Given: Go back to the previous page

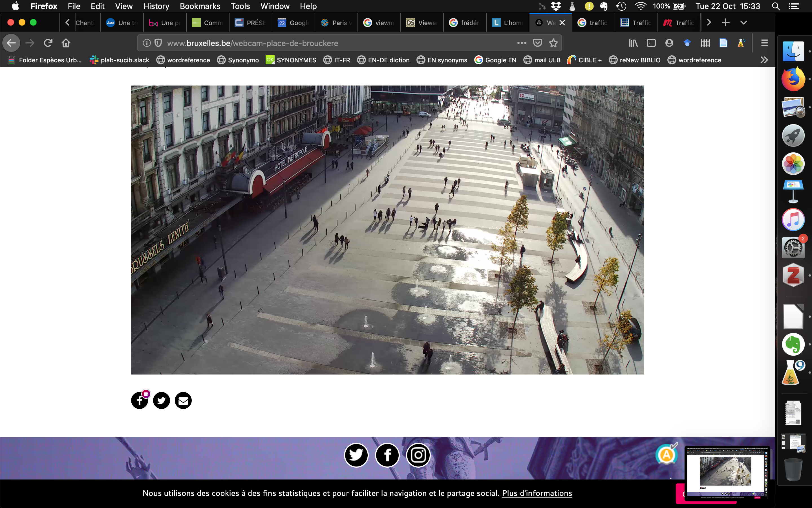Looking at the screenshot, I should tap(11, 43).
